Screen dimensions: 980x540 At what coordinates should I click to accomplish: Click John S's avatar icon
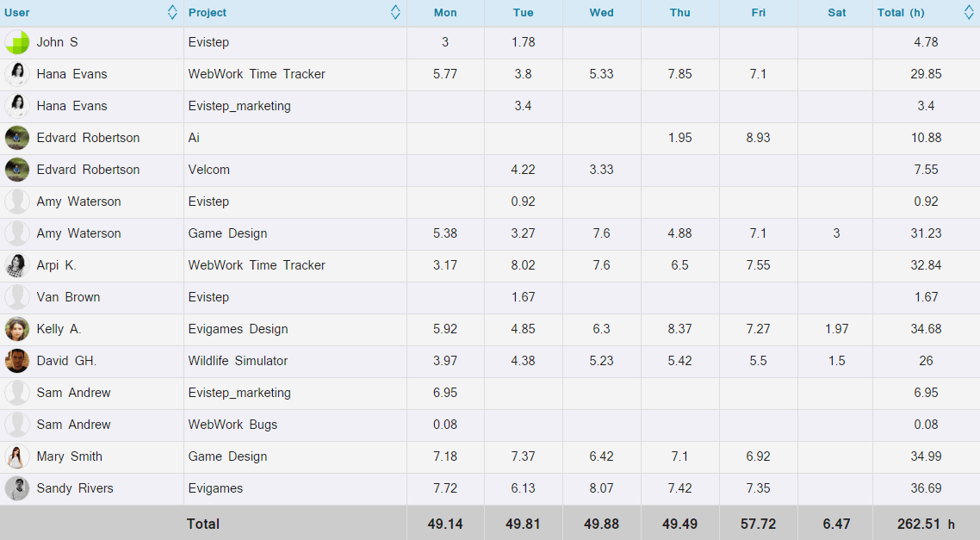[x=16, y=42]
